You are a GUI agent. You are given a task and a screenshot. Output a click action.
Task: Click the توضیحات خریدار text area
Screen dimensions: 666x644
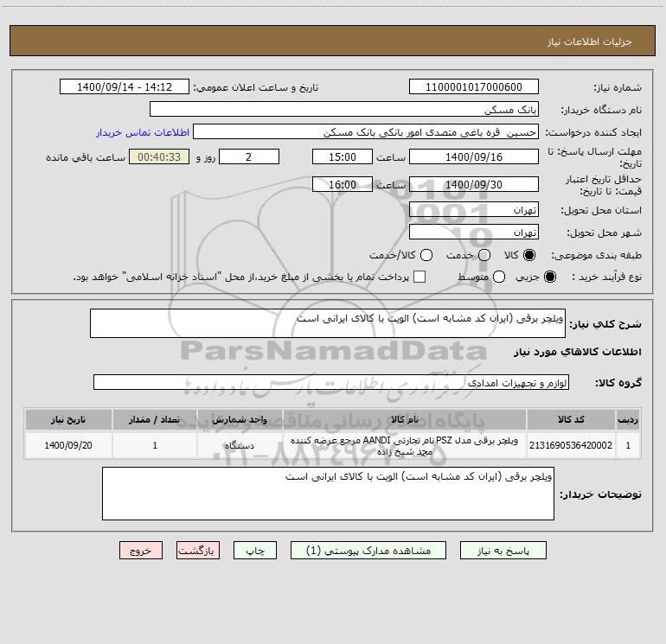coord(328,494)
